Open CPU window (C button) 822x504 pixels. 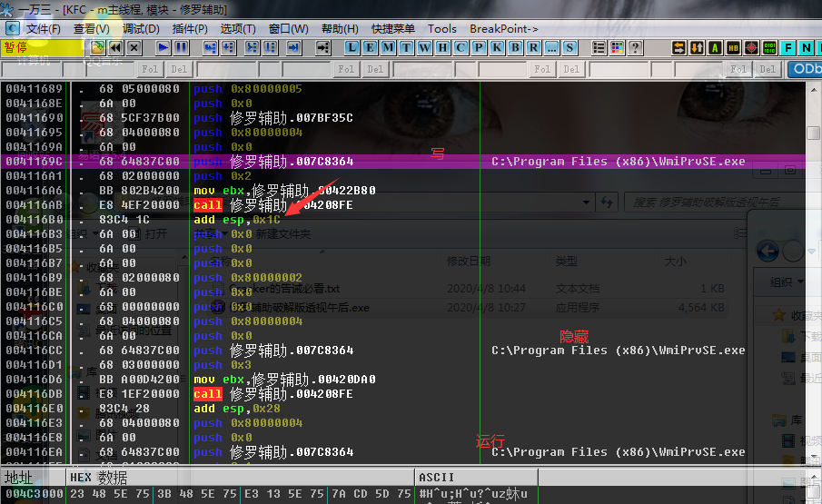pos(461,48)
